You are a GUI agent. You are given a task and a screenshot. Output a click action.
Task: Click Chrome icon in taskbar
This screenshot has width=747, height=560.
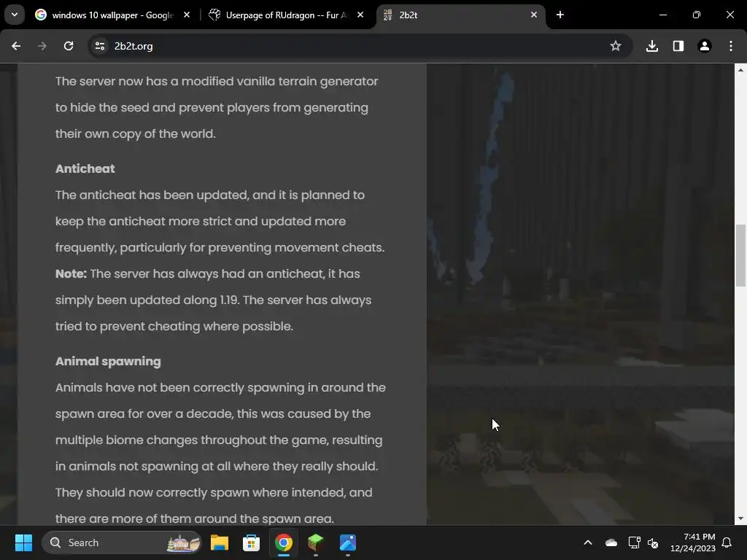284,542
